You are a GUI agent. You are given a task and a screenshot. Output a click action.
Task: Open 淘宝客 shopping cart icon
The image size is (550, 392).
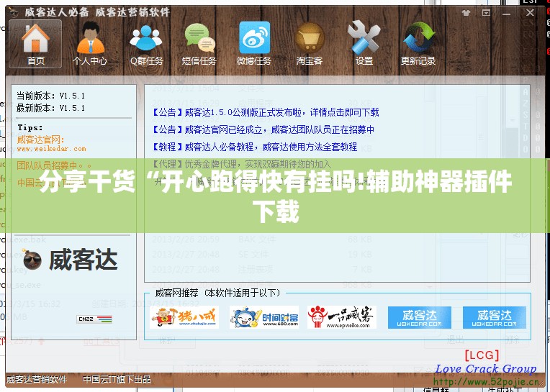click(309, 44)
